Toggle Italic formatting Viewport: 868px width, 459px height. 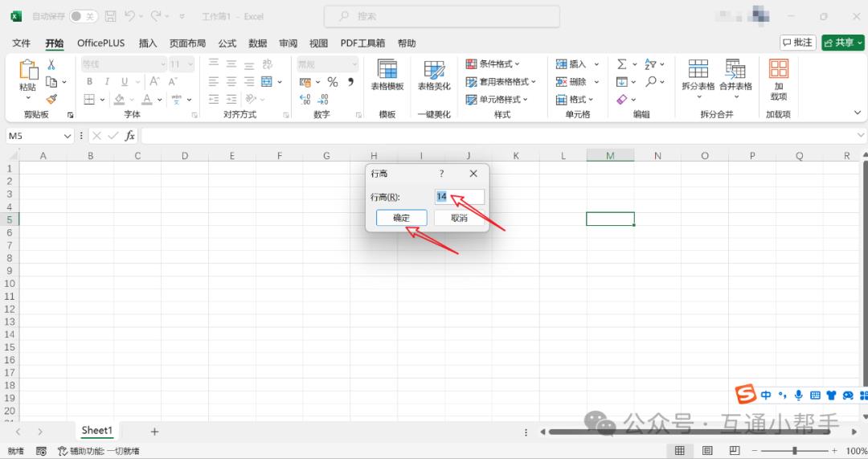(107, 81)
